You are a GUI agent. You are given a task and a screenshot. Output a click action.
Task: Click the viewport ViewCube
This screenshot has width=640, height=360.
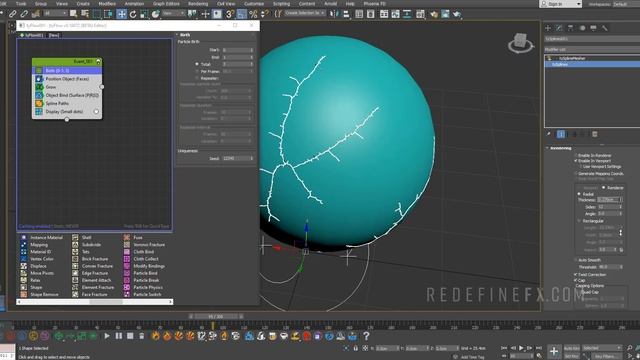click(521, 43)
